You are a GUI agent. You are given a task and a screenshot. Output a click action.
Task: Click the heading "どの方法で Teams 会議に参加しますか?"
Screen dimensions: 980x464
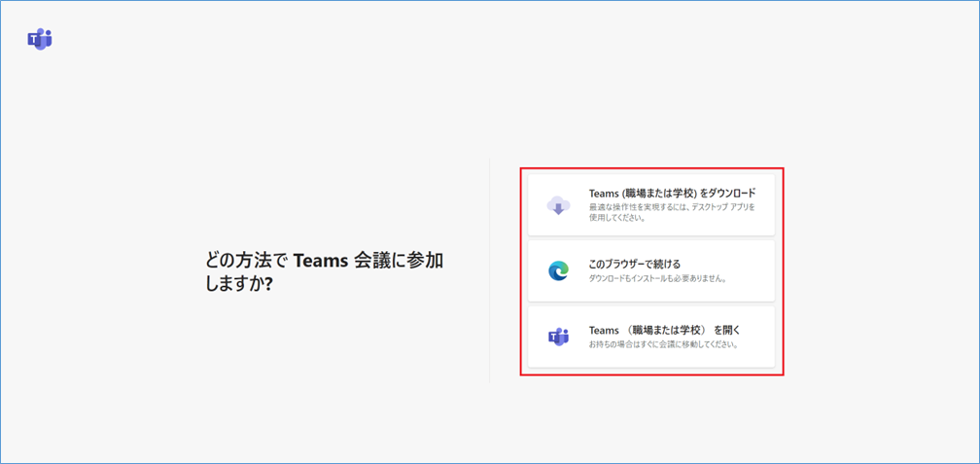point(325,271)
